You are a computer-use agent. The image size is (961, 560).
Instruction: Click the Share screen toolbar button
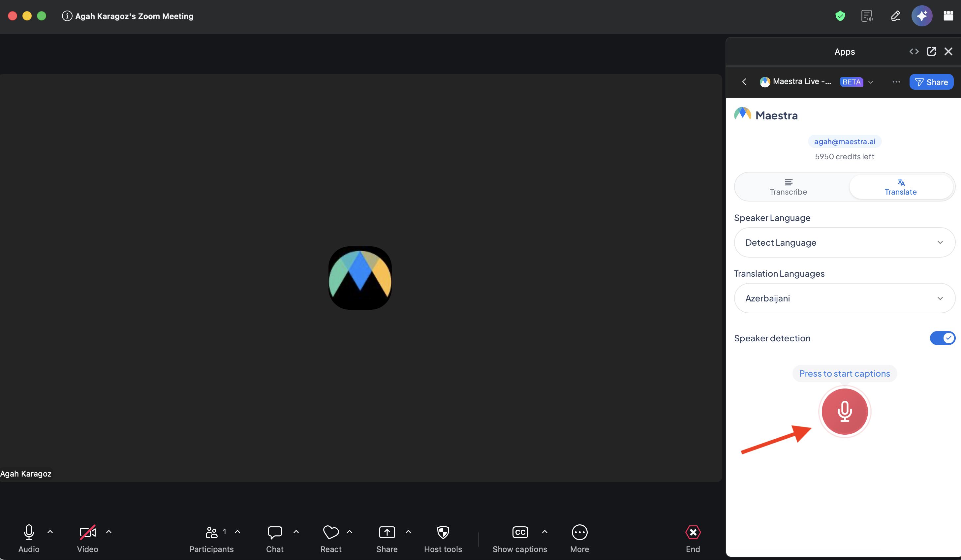pyautogui.click(x=387, y=539)
